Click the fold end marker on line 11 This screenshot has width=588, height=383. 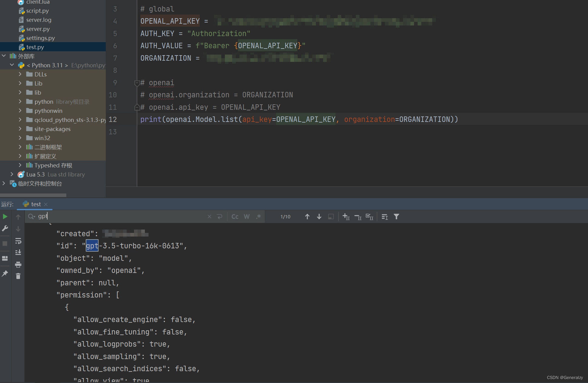pyautogui.click(x=137, y=107)
